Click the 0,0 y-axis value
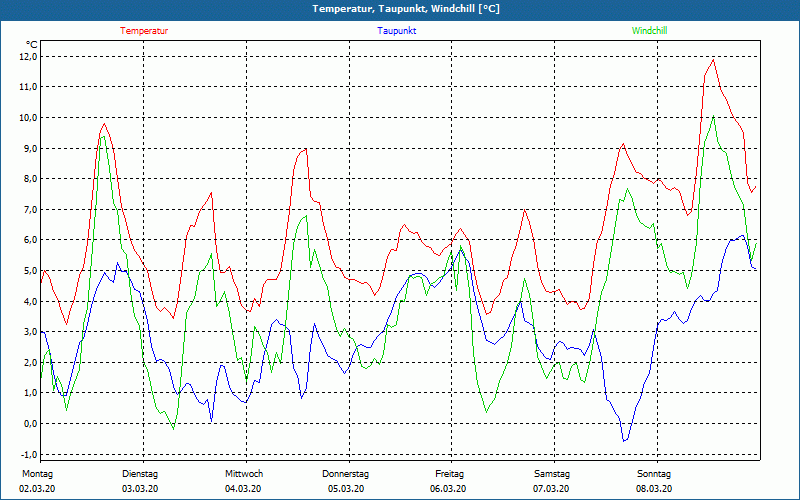This screenshot has height=500, width=800. coord(31,423)
